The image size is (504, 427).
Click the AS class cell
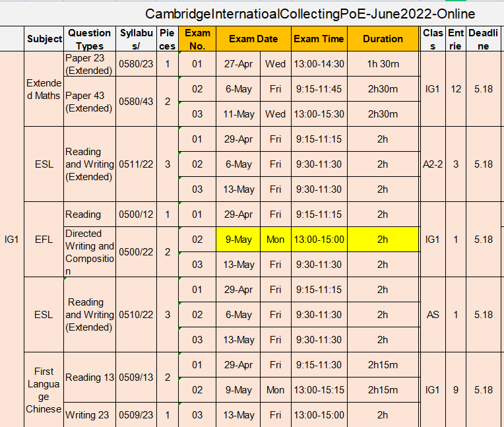point(433,315)
